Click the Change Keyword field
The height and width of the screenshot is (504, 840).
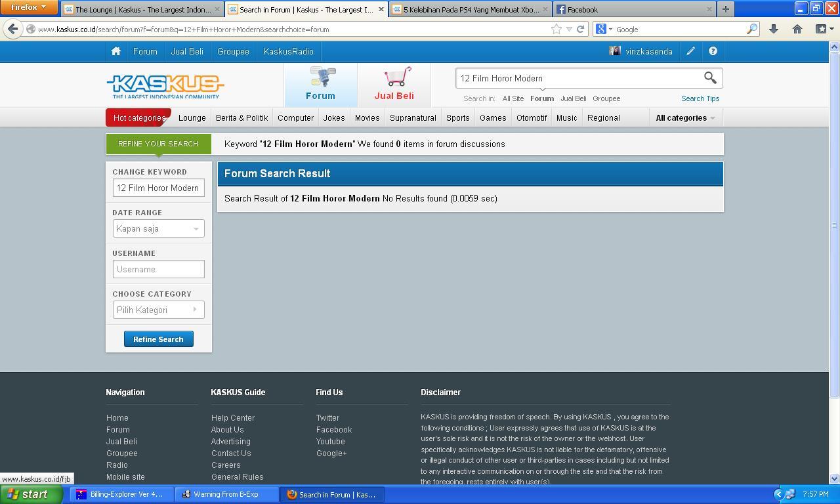[x=158, y=188]
